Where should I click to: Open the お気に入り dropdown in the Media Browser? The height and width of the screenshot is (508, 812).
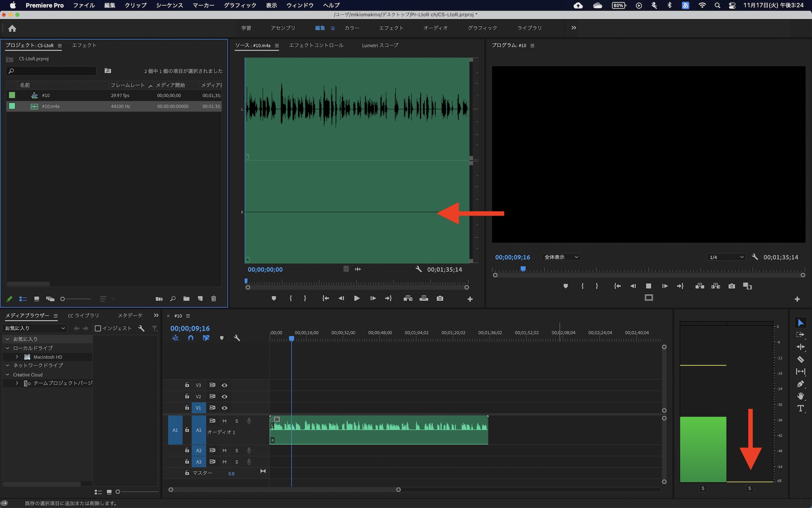click(35, 328)
